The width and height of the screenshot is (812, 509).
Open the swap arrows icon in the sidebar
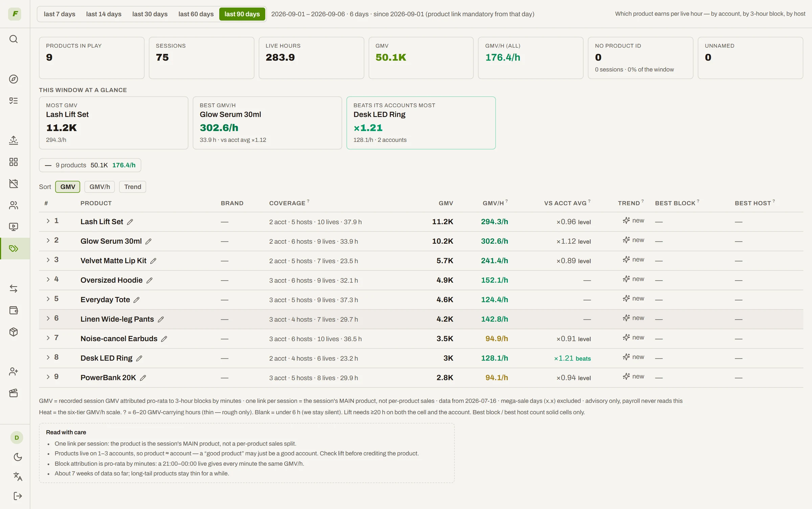point(14,288)
